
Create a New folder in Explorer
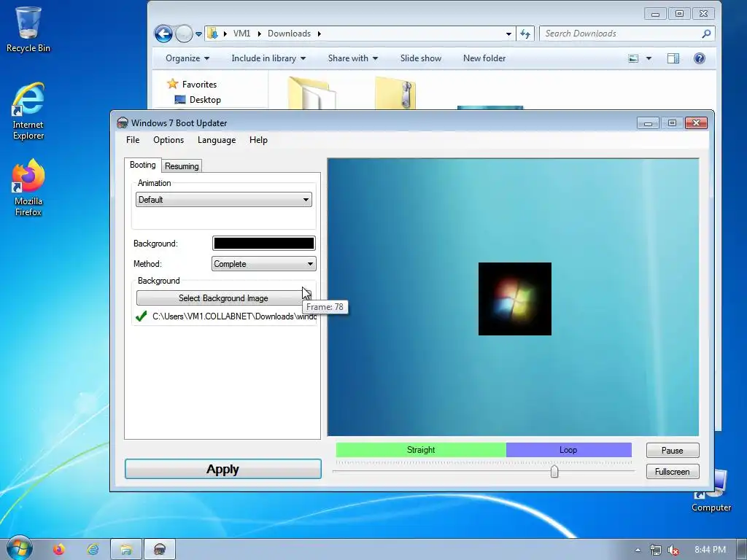pyautogui.click(x=484, y=58)
